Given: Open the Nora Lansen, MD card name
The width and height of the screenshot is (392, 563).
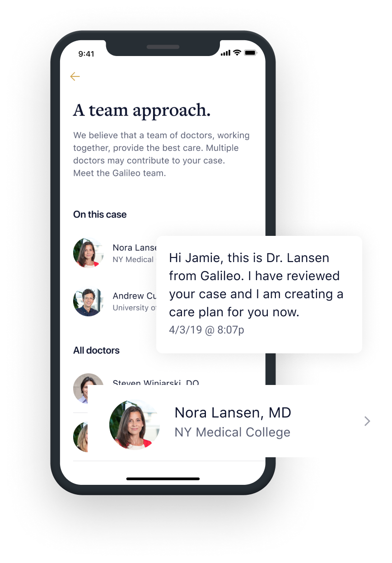Looking at the screenshot, I should pyautogui.click(x=233, y=412).
